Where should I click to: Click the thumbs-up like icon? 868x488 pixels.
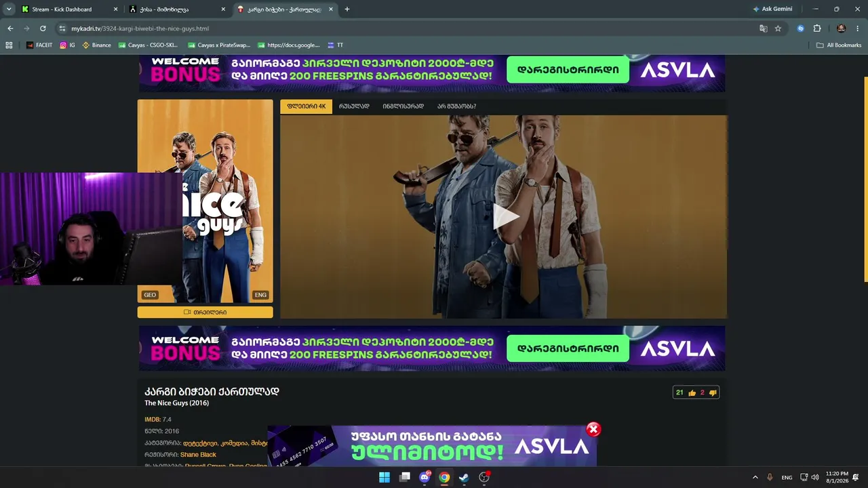(x=692, y=393)
